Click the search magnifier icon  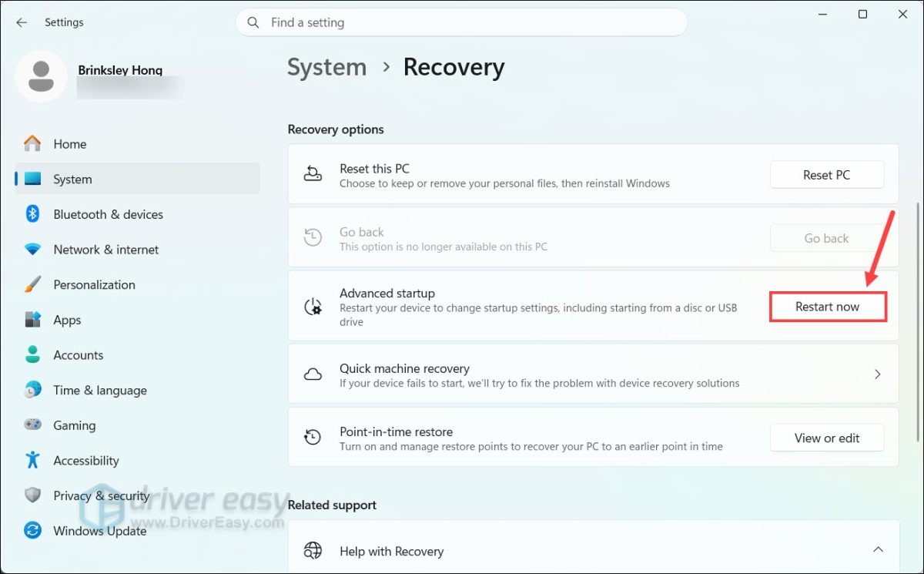pos(253,22)
